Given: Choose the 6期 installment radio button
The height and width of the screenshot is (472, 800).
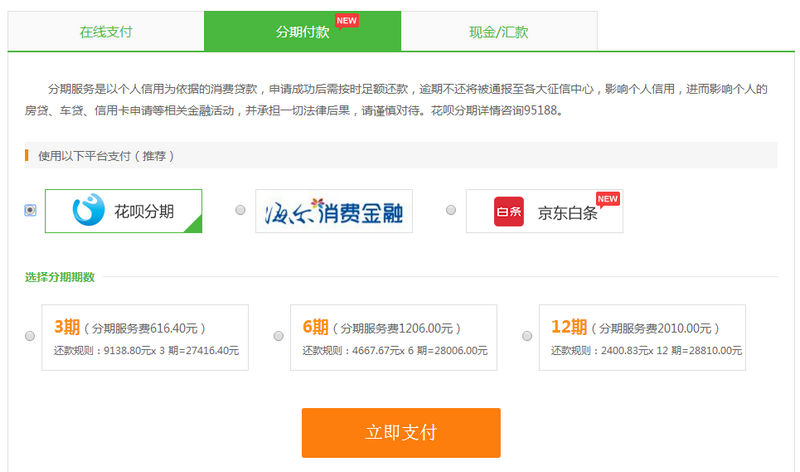Looking at the screenshot, I should click(x=279, y=336).
